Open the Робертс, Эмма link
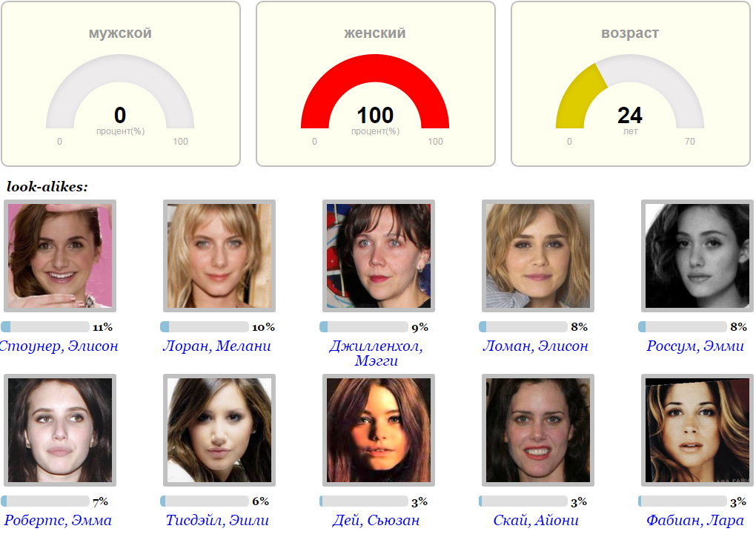Screen dimensions: 756x540 pyautogui.click(x=58, y=520)
